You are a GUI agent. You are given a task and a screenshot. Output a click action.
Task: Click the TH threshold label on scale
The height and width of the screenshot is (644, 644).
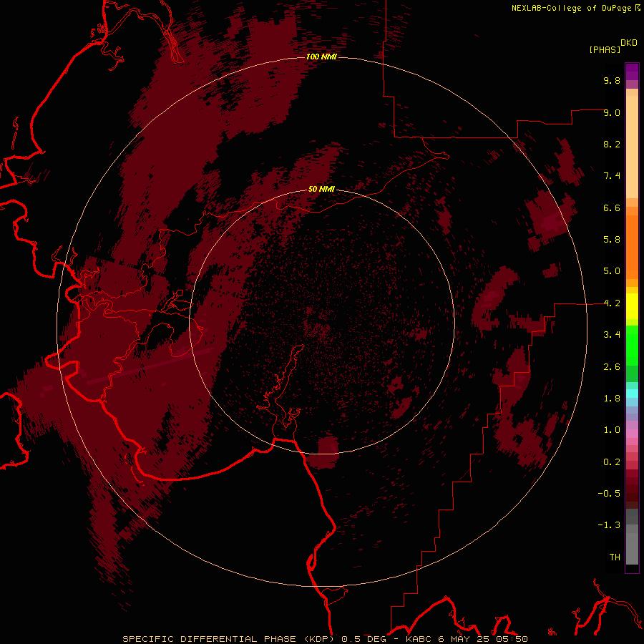[x=615, y=557]
